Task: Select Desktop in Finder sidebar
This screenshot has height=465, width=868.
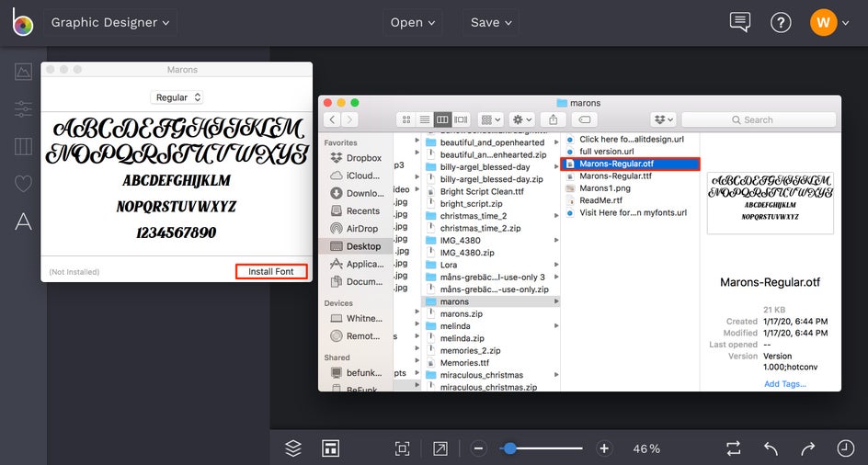Action: (356, 246)
